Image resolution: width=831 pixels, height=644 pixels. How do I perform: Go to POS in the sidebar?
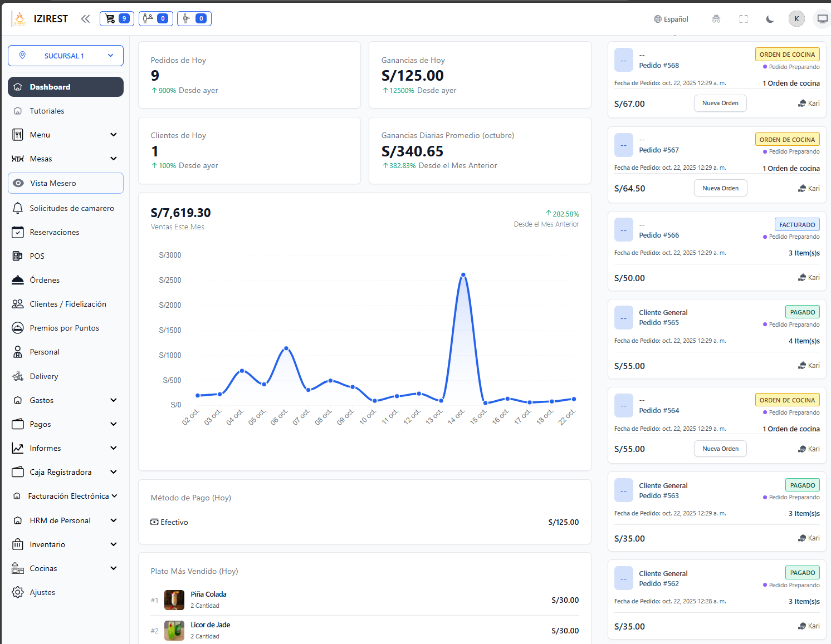(37, 256)
